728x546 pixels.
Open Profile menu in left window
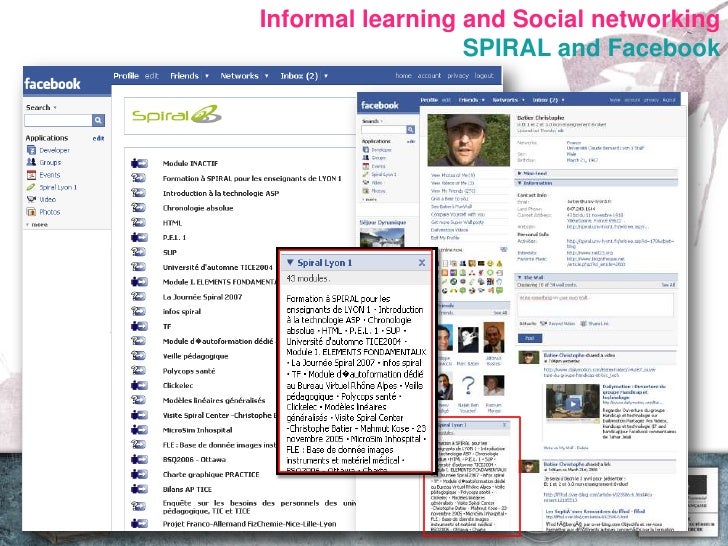tap(126, 76)
